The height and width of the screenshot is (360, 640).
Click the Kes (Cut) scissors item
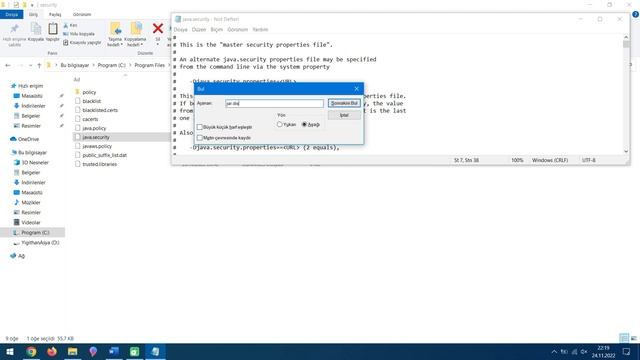pyautogui.click(x=71, y=25)
